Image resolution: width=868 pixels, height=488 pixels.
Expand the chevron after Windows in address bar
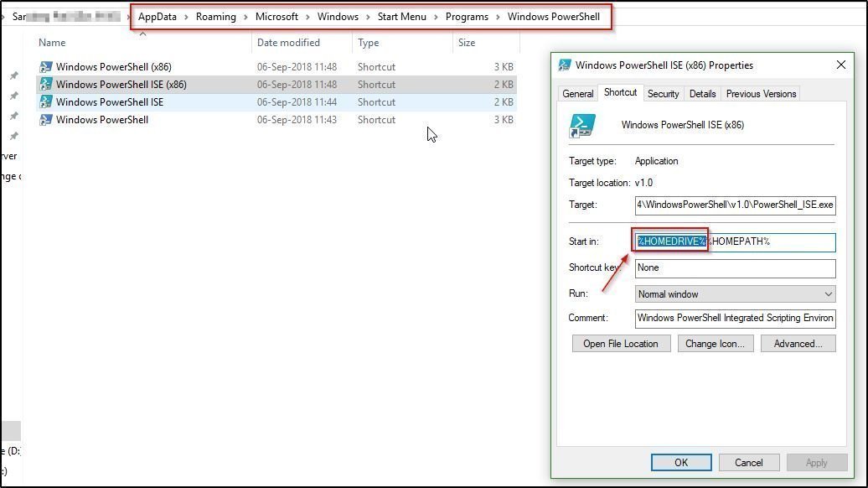pos(368,17)
